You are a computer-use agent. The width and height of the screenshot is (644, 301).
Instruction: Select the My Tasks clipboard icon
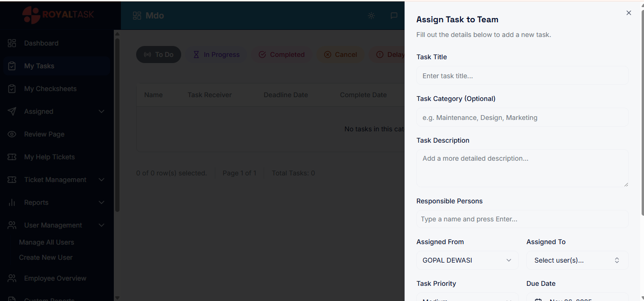[x=12, y=66]
